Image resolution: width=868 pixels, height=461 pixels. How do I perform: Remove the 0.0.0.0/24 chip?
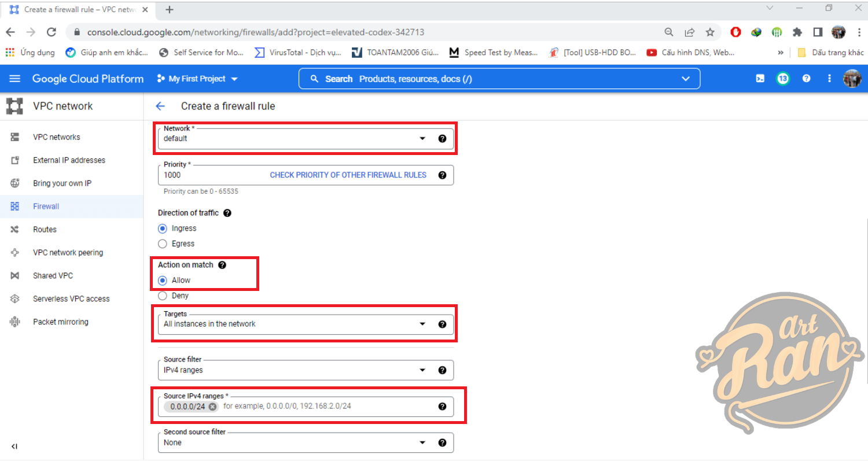212,407
